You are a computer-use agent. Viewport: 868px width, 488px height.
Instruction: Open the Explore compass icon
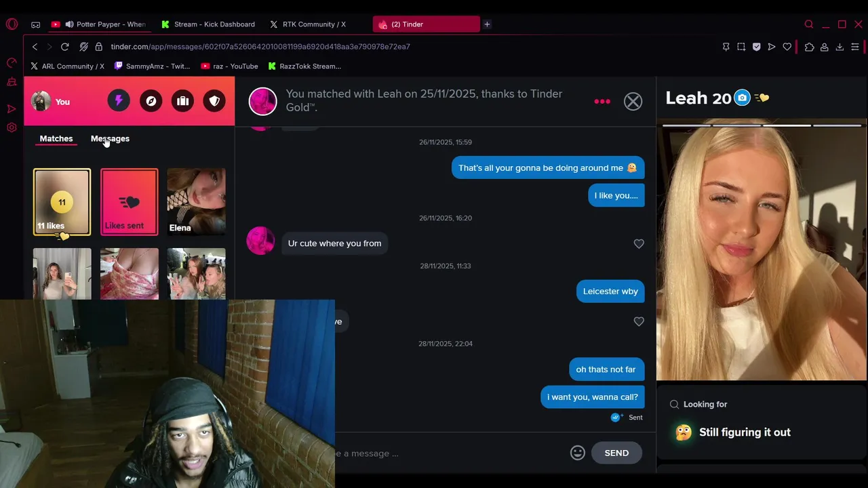click(151, 101)
